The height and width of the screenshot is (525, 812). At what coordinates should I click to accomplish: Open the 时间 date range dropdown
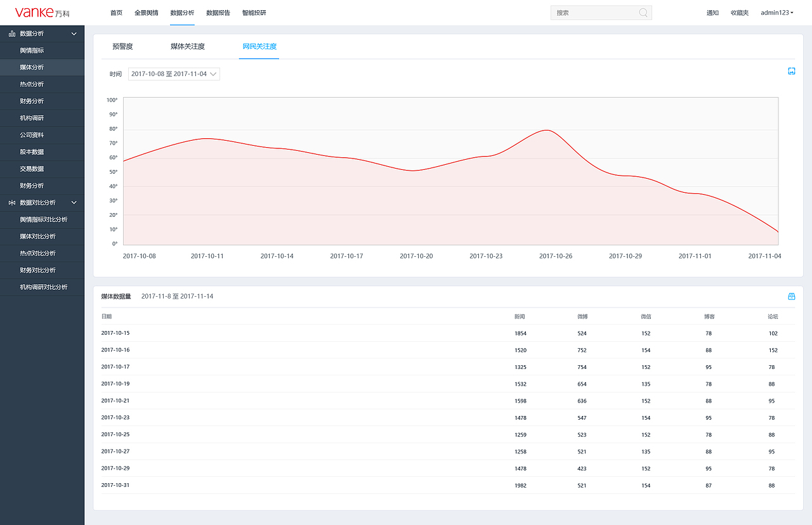pos(174,74)
